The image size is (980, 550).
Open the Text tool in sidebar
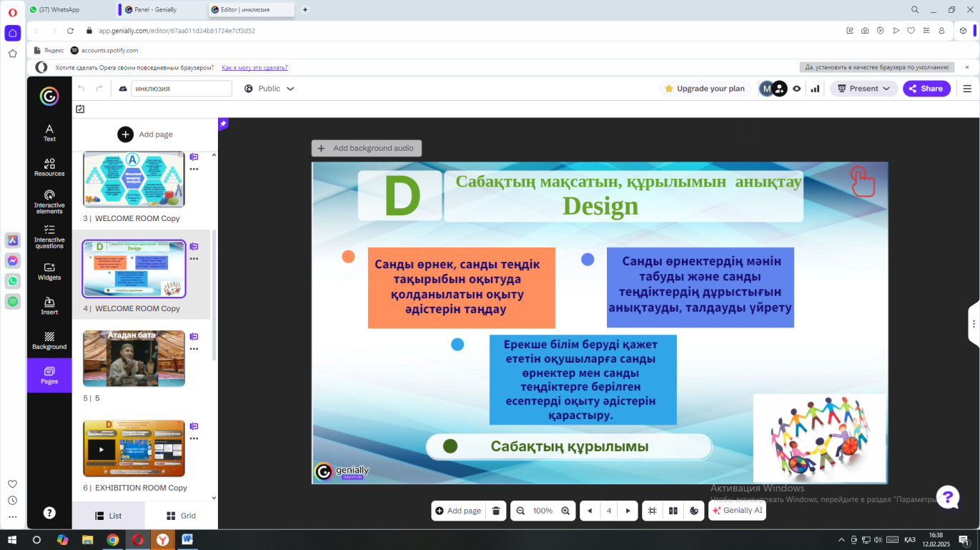point(49,132)
